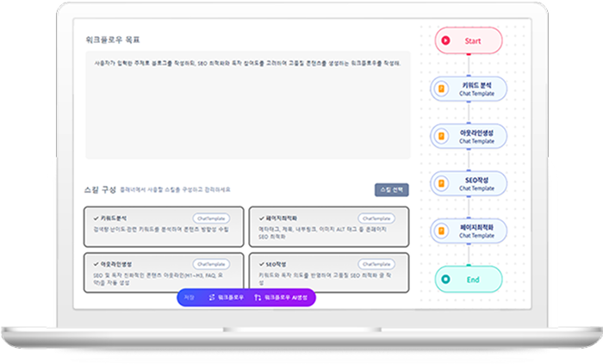The image size is (603, 364).
Task: Click the workflow goal sentence in the text area
Action: tap(247, 64)
